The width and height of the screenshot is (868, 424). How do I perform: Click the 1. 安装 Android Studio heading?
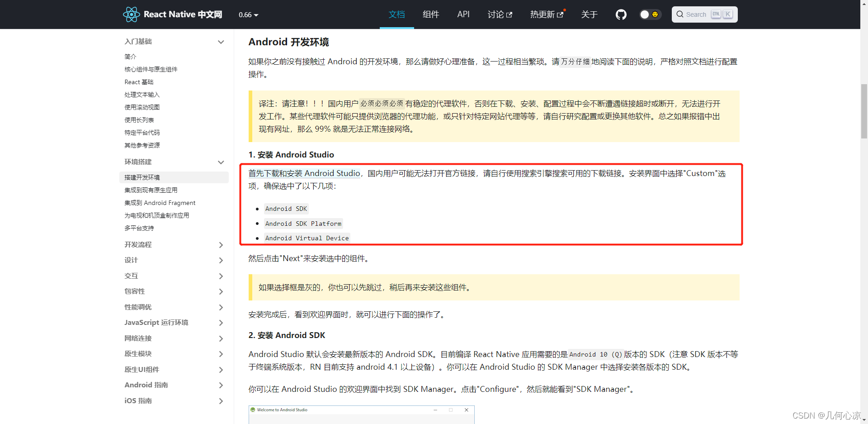point(291,155)
